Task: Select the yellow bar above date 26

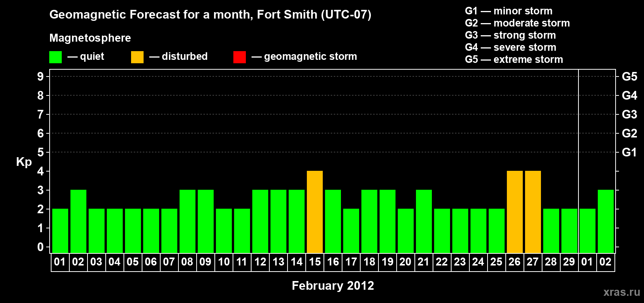Action: (515, 212)
